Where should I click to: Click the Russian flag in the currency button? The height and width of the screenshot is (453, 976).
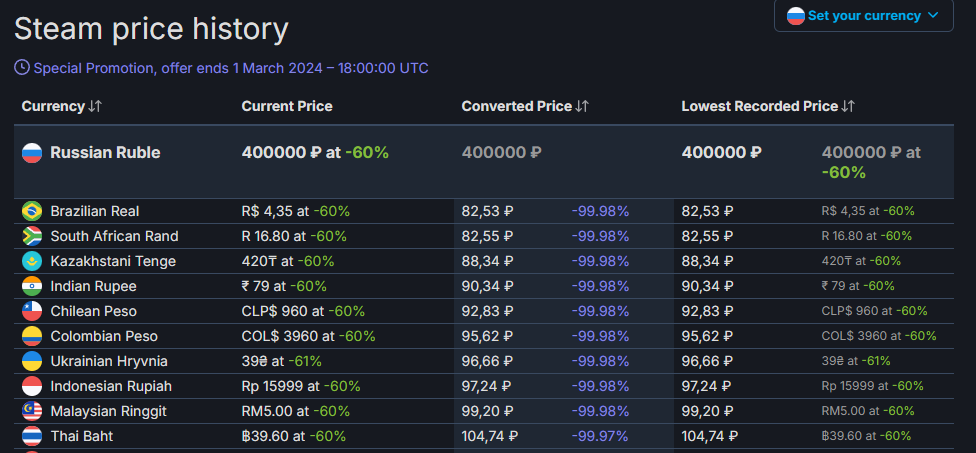pos(795,16)
